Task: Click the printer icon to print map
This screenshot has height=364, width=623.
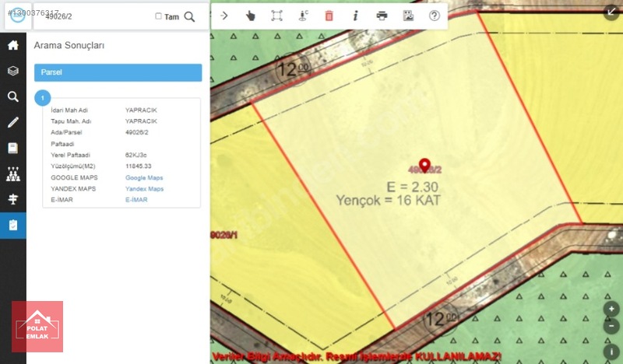Action: coord(382,16)
